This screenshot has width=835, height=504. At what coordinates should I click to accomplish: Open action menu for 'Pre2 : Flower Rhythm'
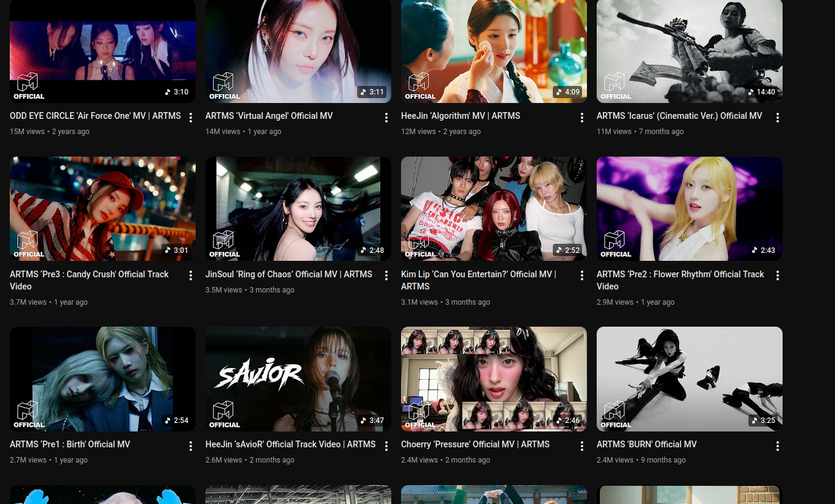pyautogui.click(x=778, y=275)
